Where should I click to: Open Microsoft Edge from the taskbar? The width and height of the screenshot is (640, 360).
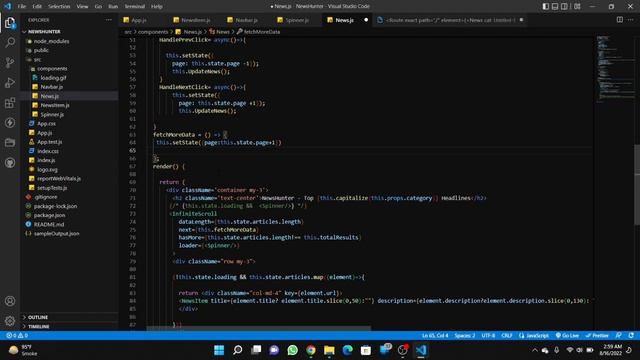point(347,350)
